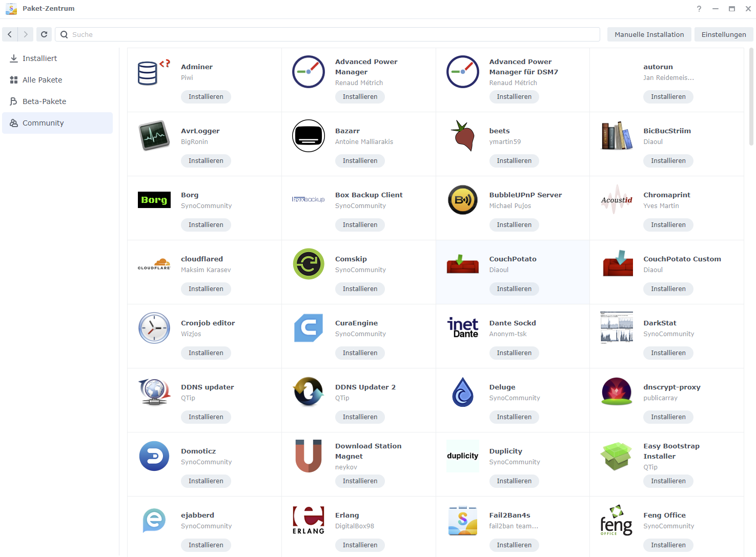756x557 pixels.
Task: Refresh the package list
Action: [x=44, y=34]
